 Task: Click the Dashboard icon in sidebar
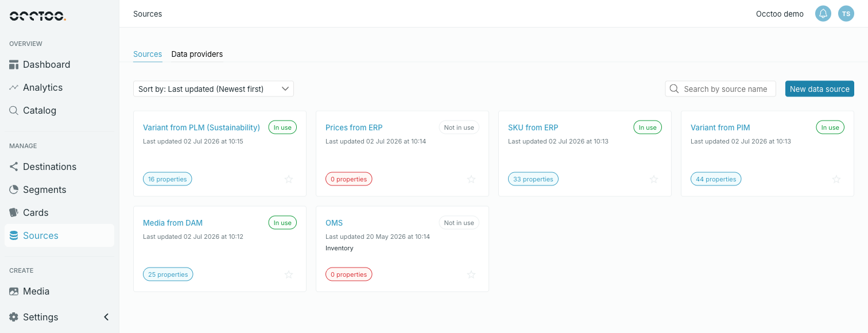(x=14, y=64)
